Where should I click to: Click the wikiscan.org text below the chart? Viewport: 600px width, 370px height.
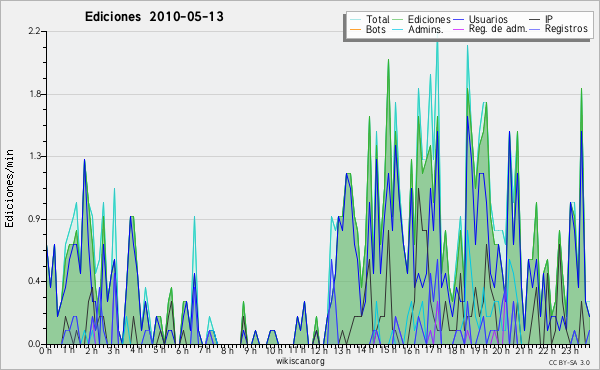click(x=300, y=361)
